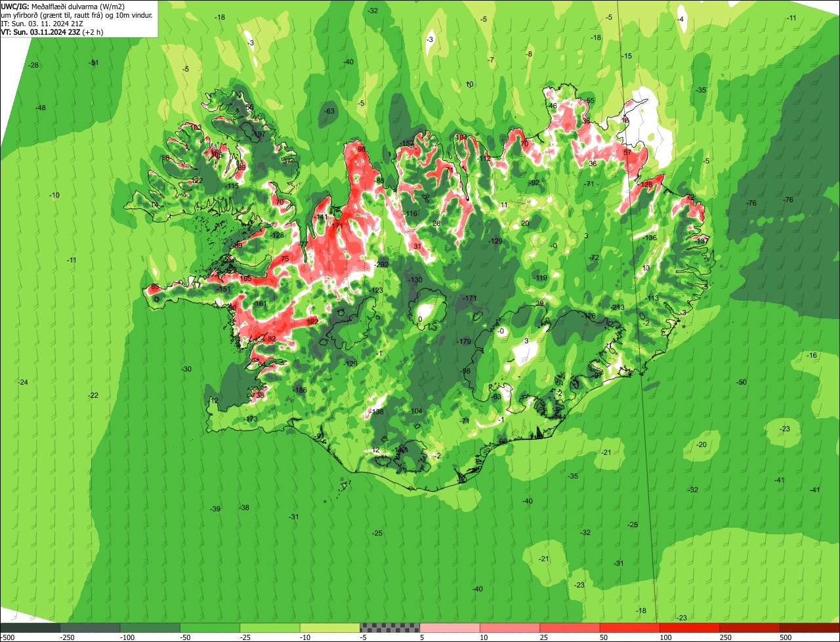Click map value '-24' over the southwest sea
The height and width of the screenshot is (642, 840).
[x=23, y=383]
